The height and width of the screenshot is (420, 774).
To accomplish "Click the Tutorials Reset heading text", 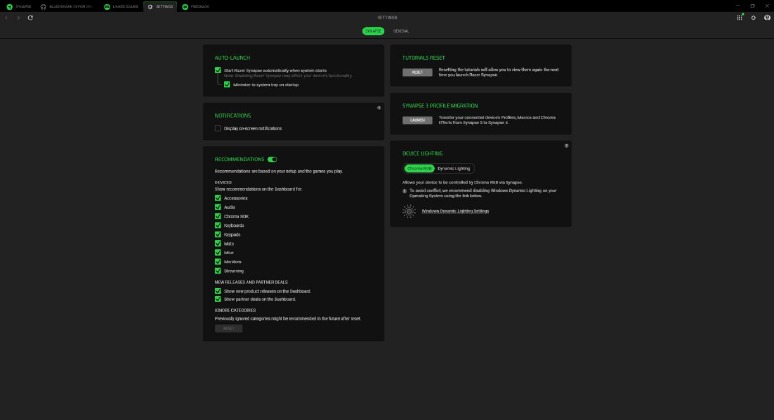I will click(x=423, y=58).
